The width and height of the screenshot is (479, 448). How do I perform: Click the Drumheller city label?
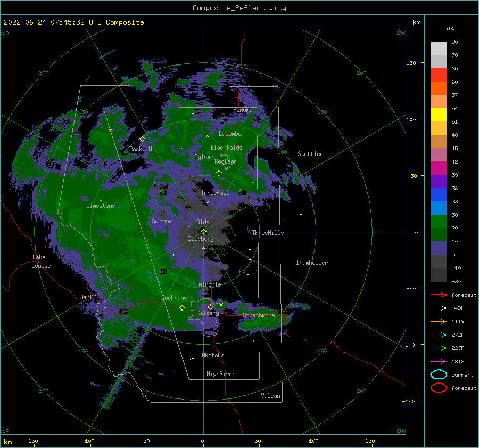tap(312, 263)
